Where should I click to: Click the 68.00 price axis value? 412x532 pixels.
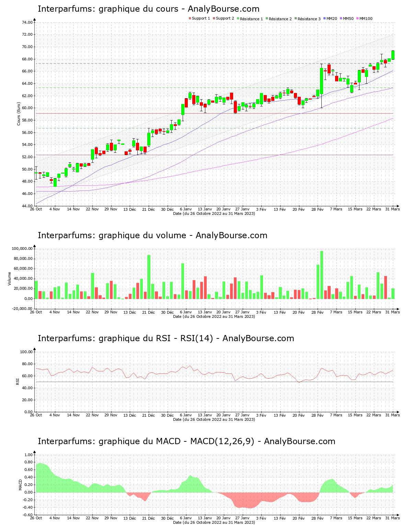(x=27, y=59)
